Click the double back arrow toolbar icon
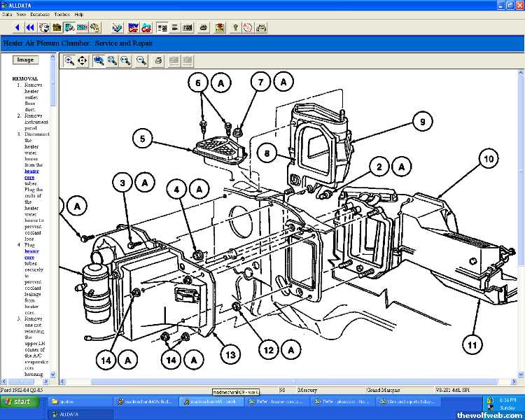The image size is (525, 420). coord(30,27)
